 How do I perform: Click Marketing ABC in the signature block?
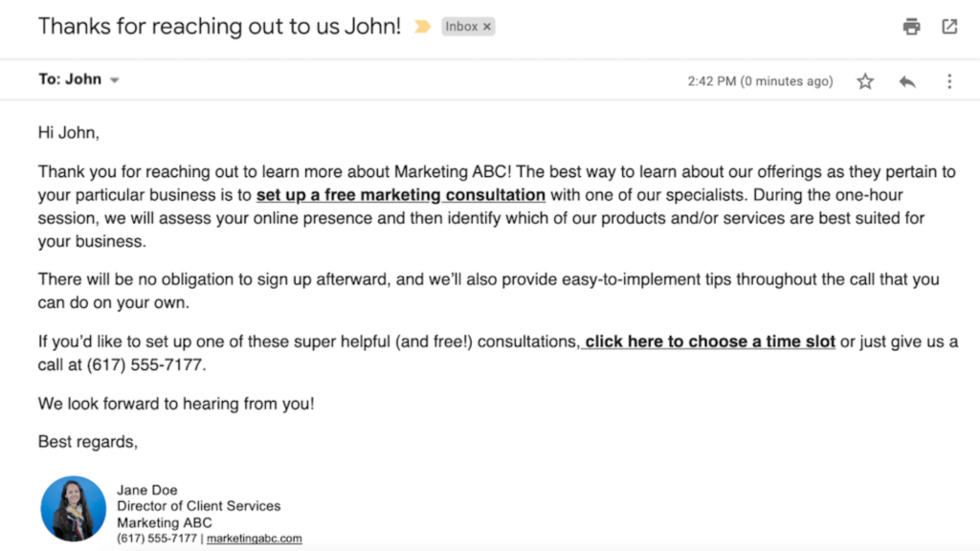point(165,522)
